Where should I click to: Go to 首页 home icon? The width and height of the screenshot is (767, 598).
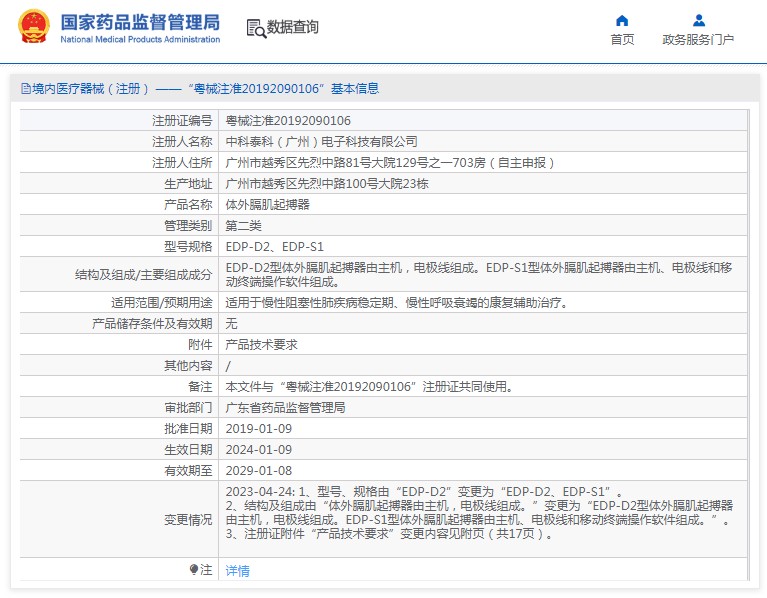622,21
